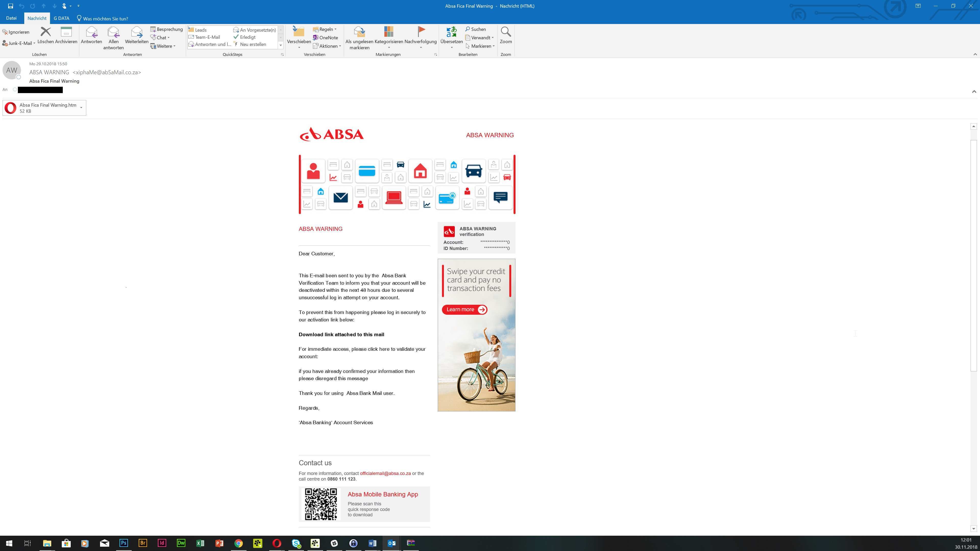
Task: Collapse the ribbon with the arrow
Action: pos(975,54)
